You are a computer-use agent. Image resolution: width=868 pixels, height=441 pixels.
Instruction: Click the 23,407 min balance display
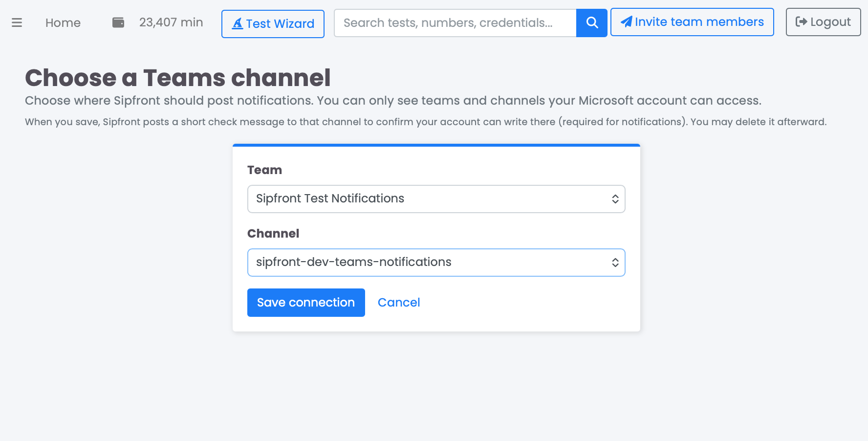click(x=171, y=22)
